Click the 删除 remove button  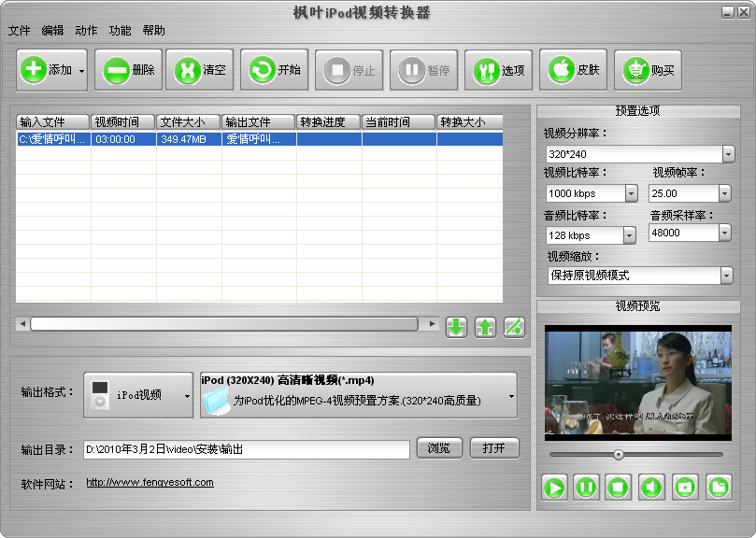tap(128, 70)
